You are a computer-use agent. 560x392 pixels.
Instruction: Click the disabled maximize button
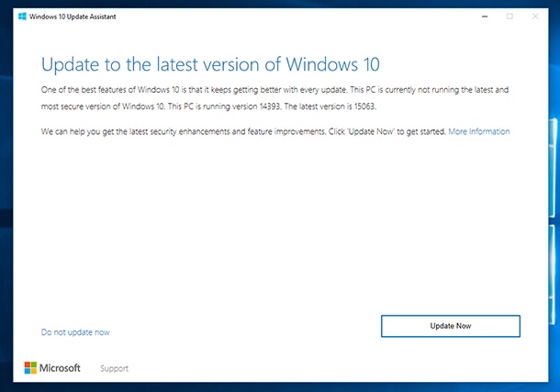pyautogui.click(x=510, y=17)
